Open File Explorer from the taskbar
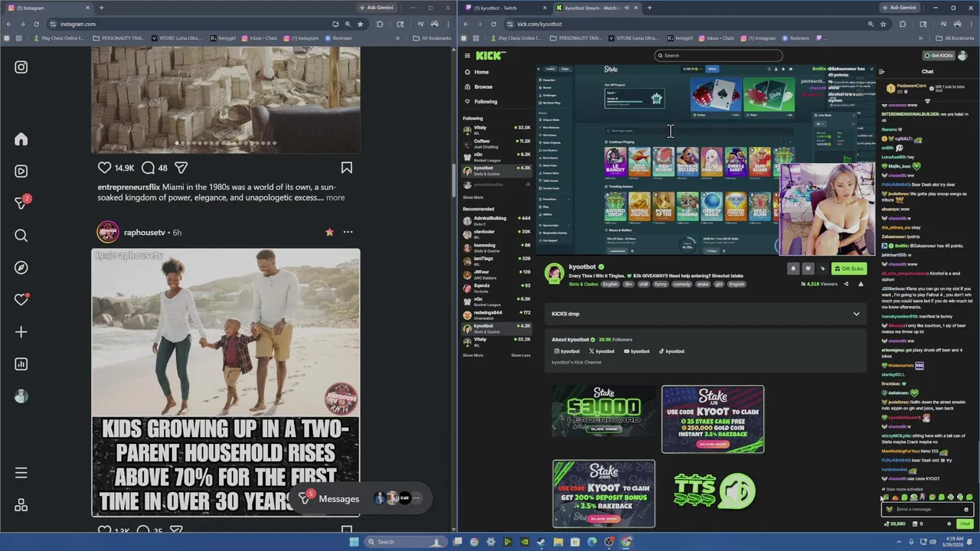980x551 pixels. coord(558,542)
